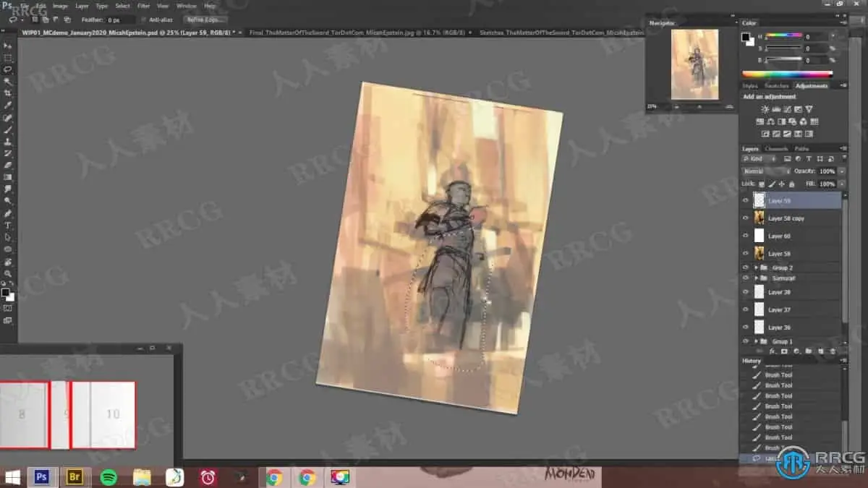Add a layer mask
The height and width of the screenshot is (488, 868).
(784, 351)
